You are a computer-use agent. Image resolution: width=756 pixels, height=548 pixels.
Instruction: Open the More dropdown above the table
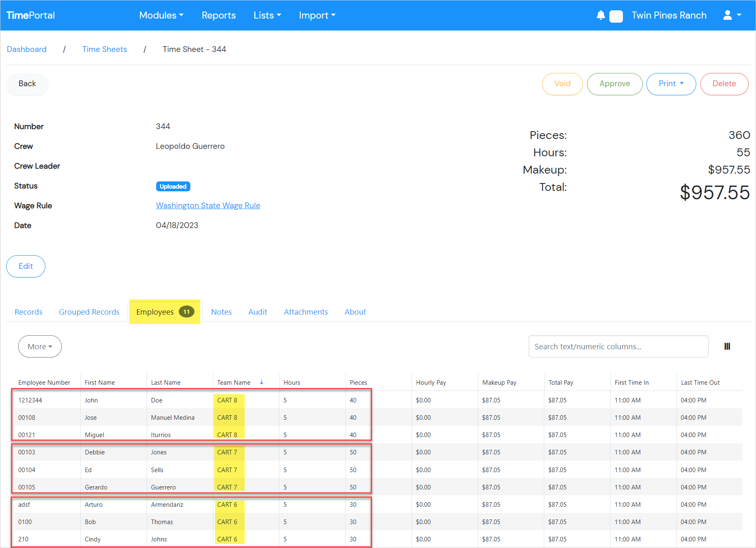[x=40, y=346]
